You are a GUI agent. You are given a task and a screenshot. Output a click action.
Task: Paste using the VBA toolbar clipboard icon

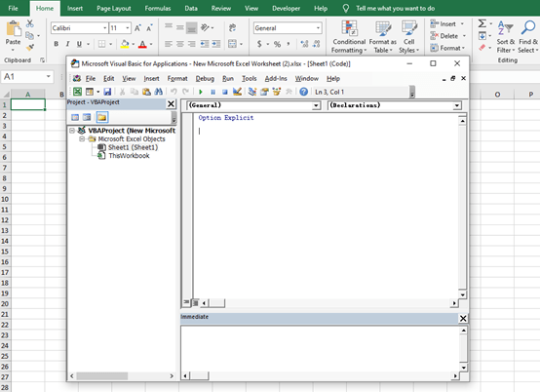pyautogui.click(x=146, y=92)
